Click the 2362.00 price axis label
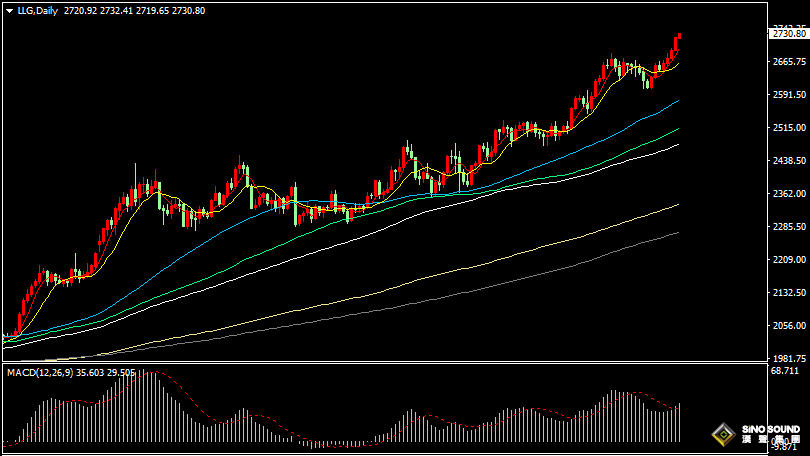810x456 pixels. [x=788, y=194]
